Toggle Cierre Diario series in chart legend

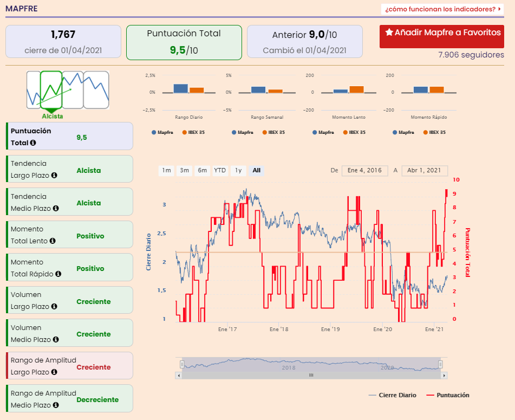pyautogui.click(x=393, y=395)
